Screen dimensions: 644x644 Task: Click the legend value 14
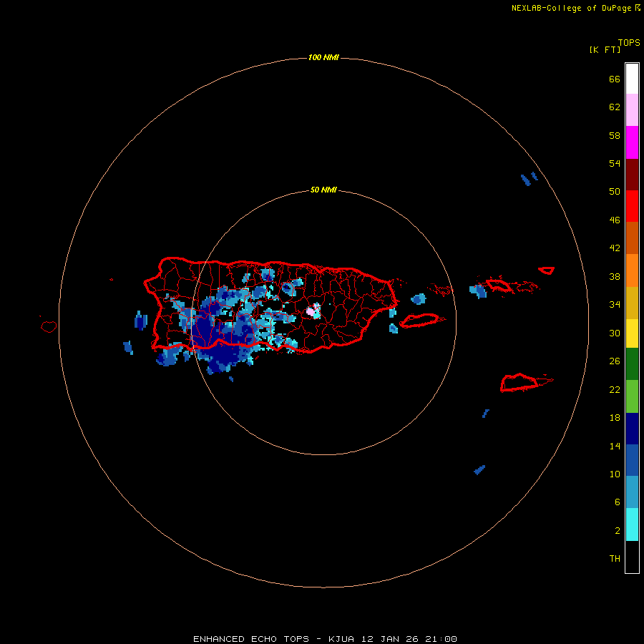tap(615, 446)
